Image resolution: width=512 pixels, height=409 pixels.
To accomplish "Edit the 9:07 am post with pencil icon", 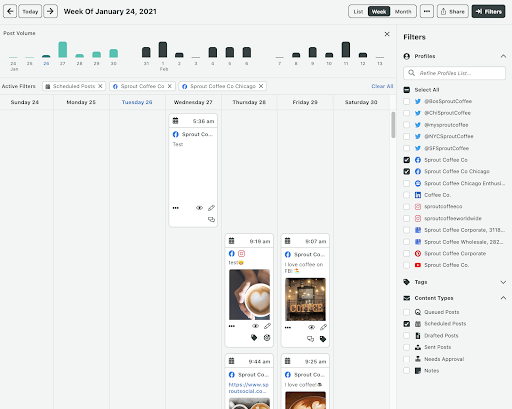I will [x=323, y=327].
